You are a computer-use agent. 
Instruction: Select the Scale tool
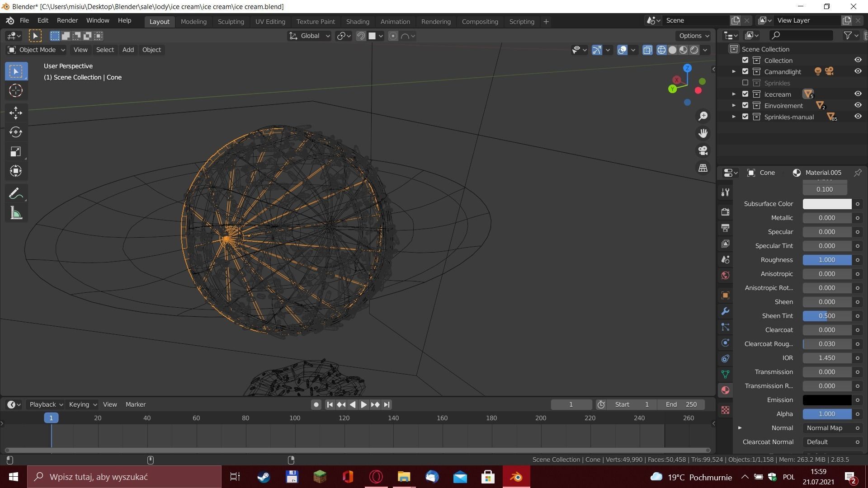(16, 151)
